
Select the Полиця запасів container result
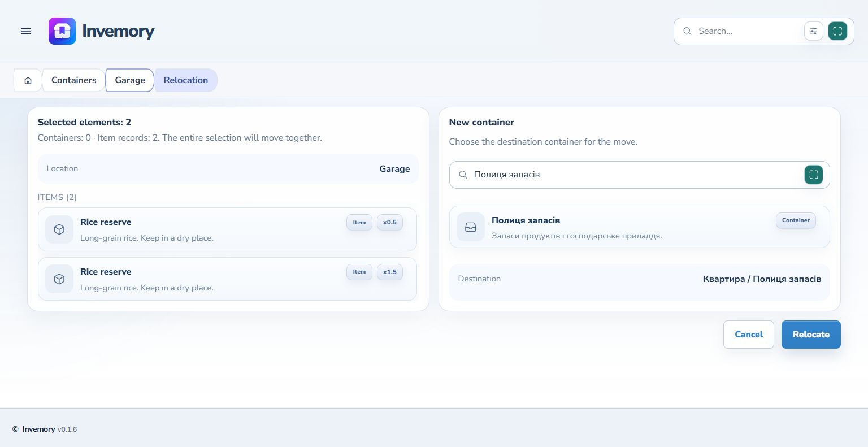[x=640, y=227]
